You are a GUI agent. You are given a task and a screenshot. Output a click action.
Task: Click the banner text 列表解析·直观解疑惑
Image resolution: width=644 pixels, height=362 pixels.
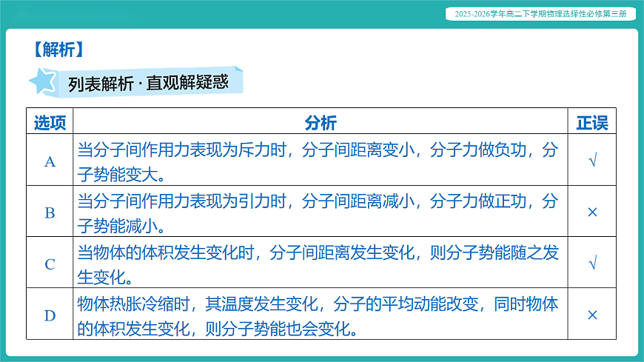click(148, 83)
